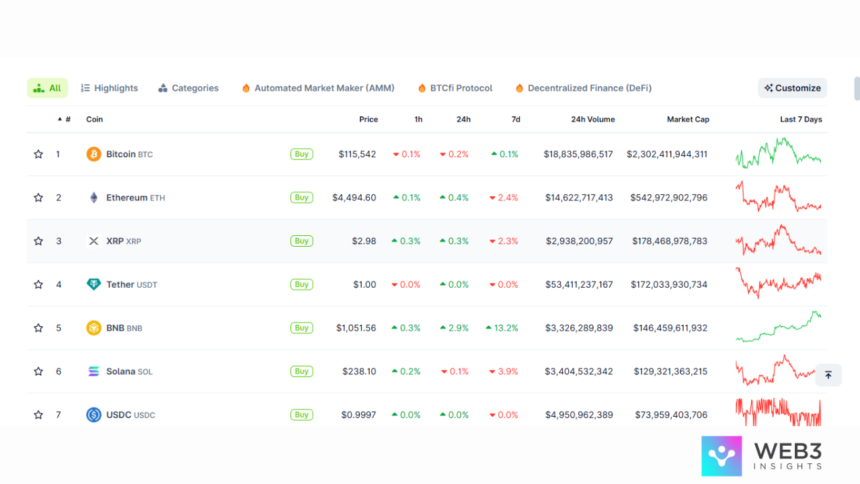860x484 pixels.
Task: Star Bitcoin to add to watchlist
Action: (x=38, y=154)
